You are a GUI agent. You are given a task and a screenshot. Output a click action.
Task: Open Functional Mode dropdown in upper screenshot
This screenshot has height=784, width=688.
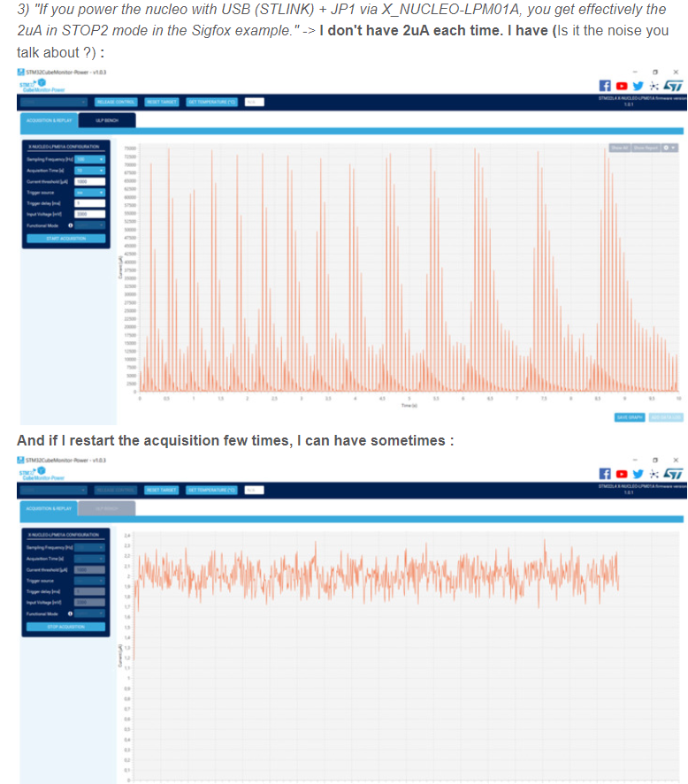click(89, 225)
